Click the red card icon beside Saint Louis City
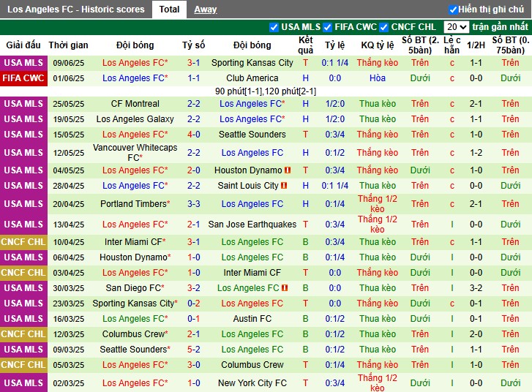 click(285, 186)
